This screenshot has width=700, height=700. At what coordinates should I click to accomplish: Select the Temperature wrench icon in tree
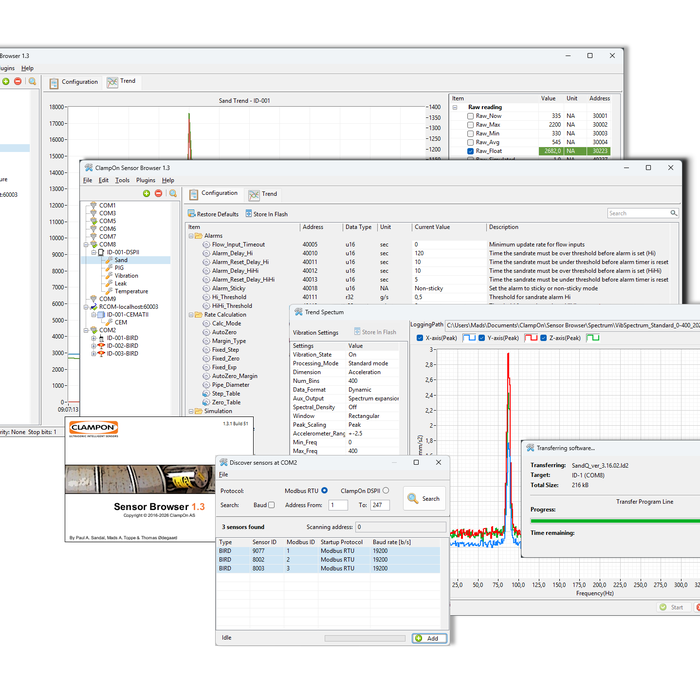[108, 291]
